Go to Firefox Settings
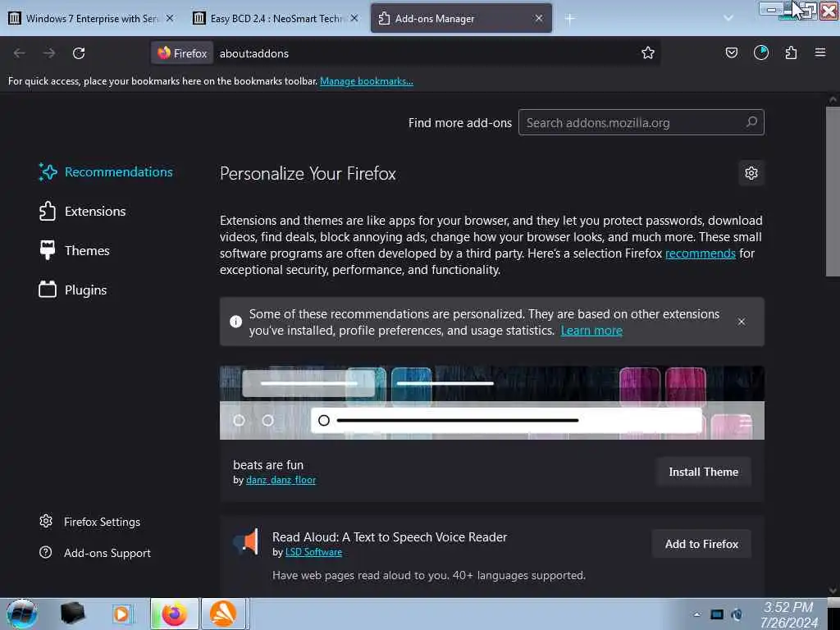The width and height of the screenshot is (840, 630). point(90,521)
